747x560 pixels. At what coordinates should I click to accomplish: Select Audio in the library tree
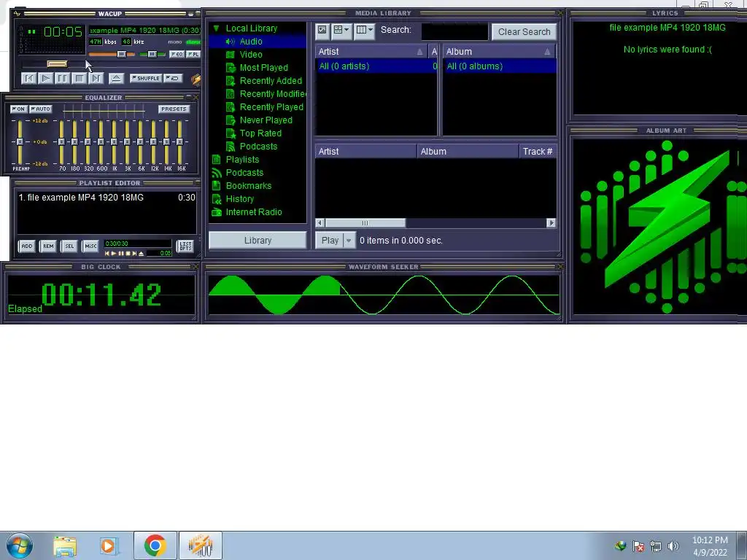(x=251, y=42)
